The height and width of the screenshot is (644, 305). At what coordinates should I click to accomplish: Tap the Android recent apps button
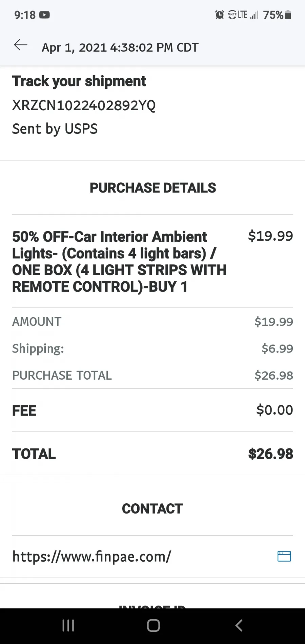coord(68,625)
